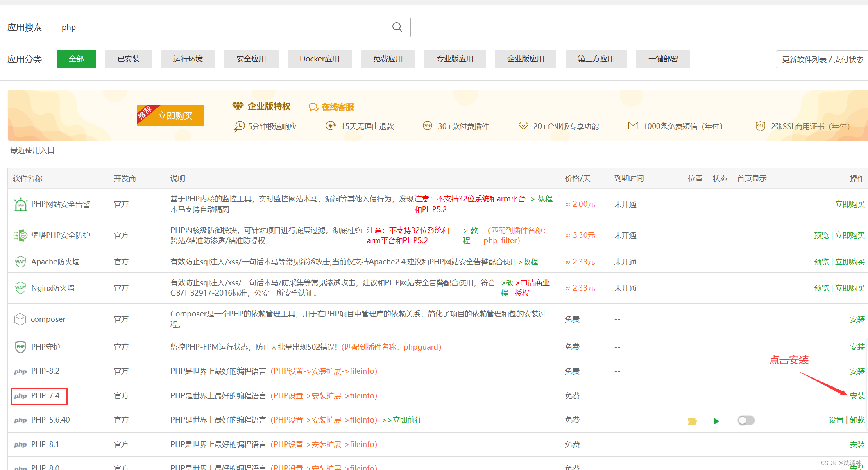Click the composer cube icon
This screenshot has height=470, width=868.
coord(20,319)
